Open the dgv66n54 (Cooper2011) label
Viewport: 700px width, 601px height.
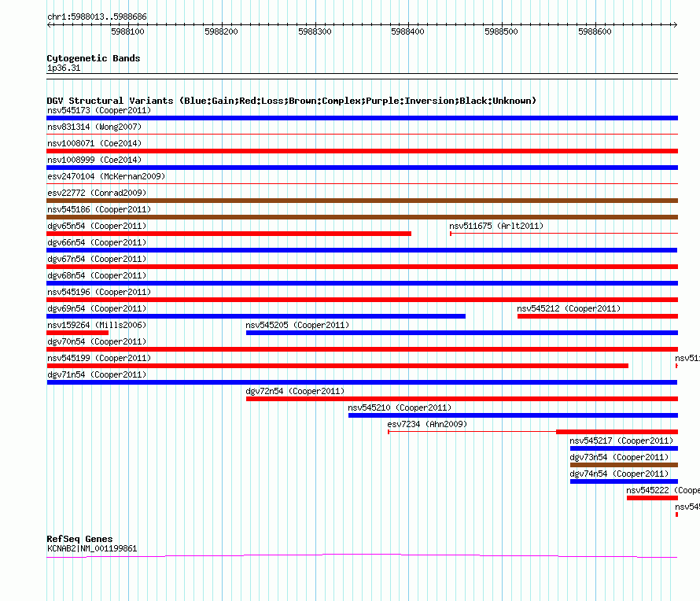tap(97, 242)
